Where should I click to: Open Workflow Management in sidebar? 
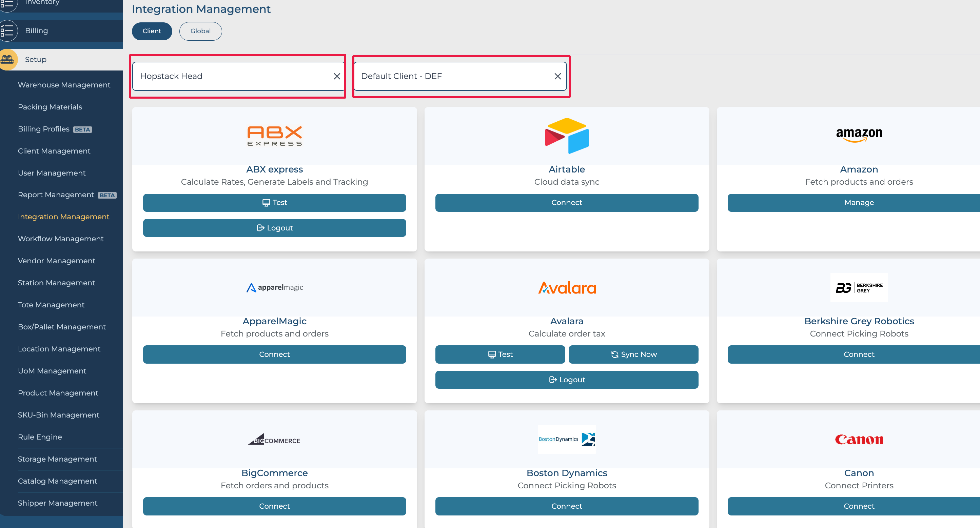(60, 239)
